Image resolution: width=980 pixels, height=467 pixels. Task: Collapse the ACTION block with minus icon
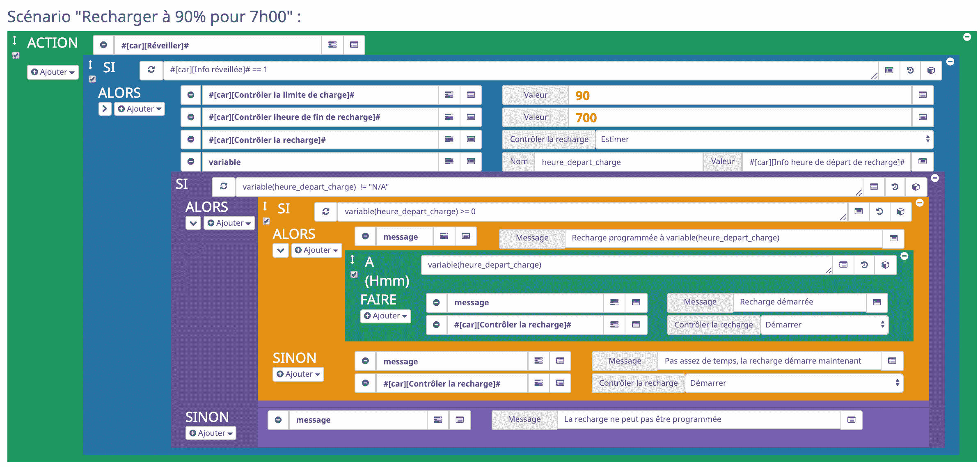(967, 37)
